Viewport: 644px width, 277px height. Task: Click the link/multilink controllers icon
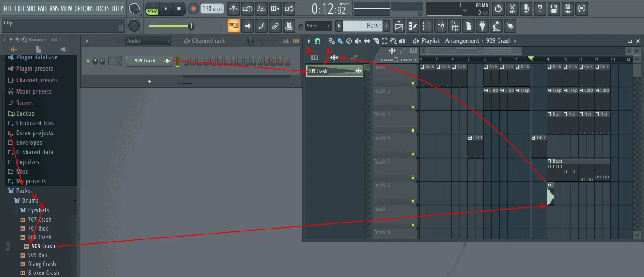[275, 26]
